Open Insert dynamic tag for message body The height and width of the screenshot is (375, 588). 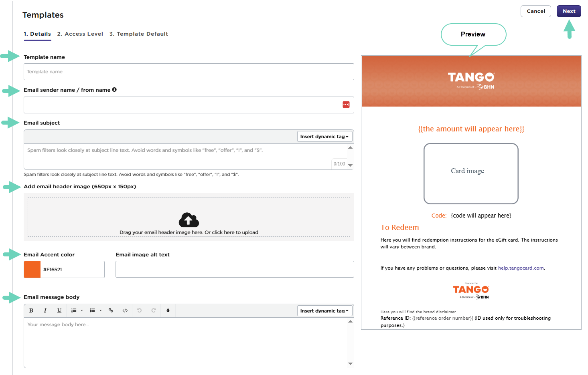(x=324, y=311)
